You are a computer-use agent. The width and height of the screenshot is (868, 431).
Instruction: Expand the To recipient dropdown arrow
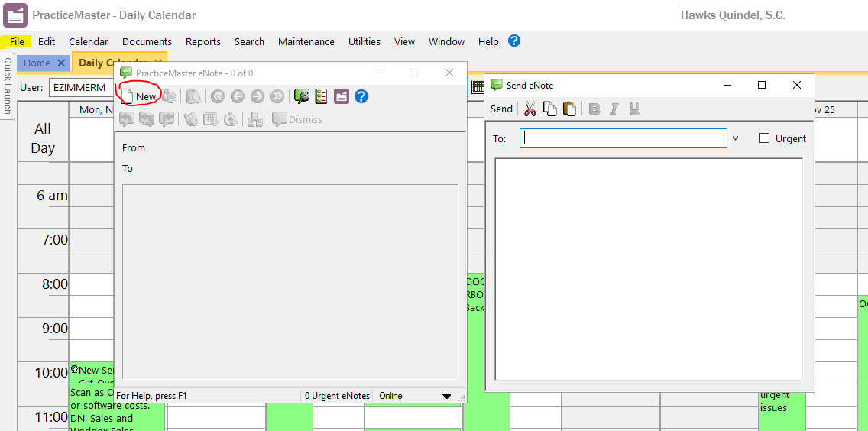pyautogui.click(x=735, y=138)
